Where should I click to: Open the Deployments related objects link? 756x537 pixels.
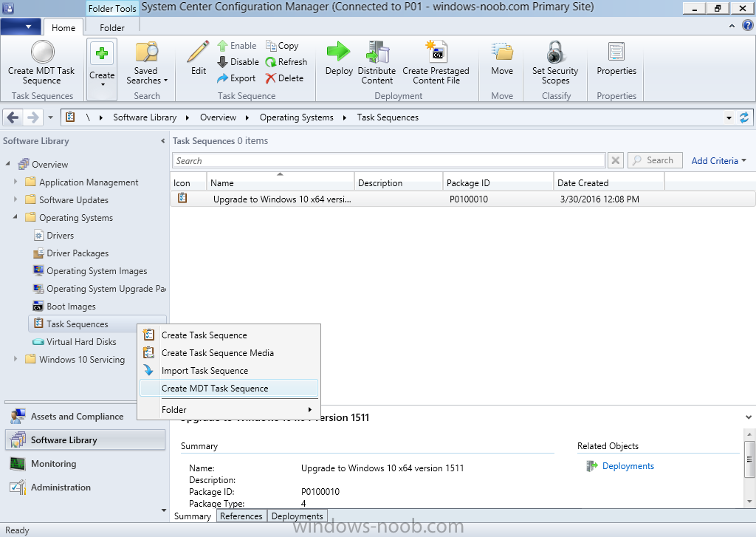[x=628, y=466]
